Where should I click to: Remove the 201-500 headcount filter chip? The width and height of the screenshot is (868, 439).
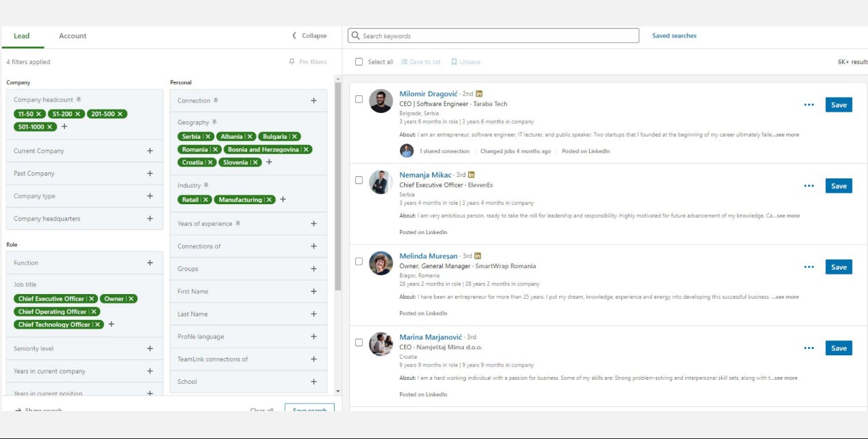(120, 114)
